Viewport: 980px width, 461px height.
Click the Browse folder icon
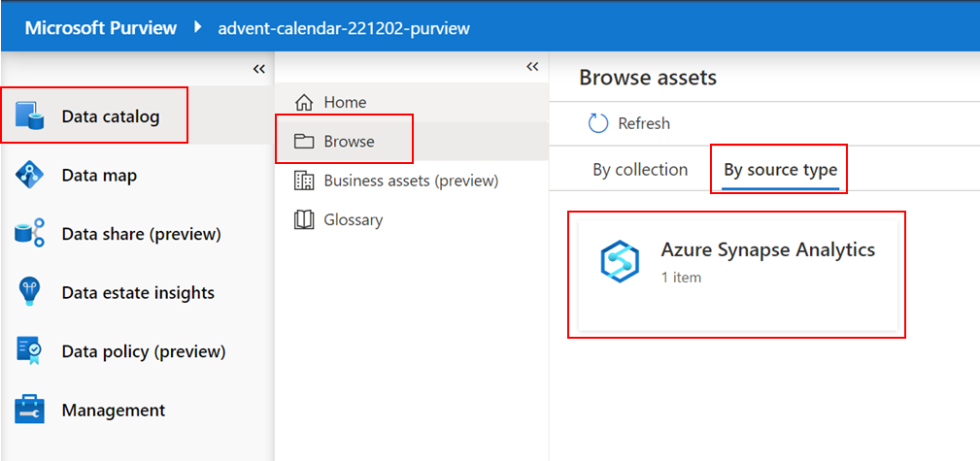click(x=304, y=141)
